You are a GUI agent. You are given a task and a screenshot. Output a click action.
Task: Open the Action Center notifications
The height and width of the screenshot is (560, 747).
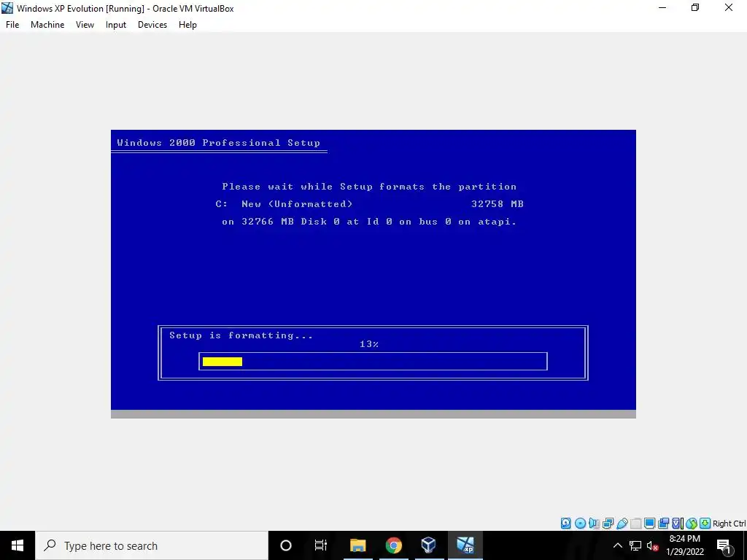(724, 545)
